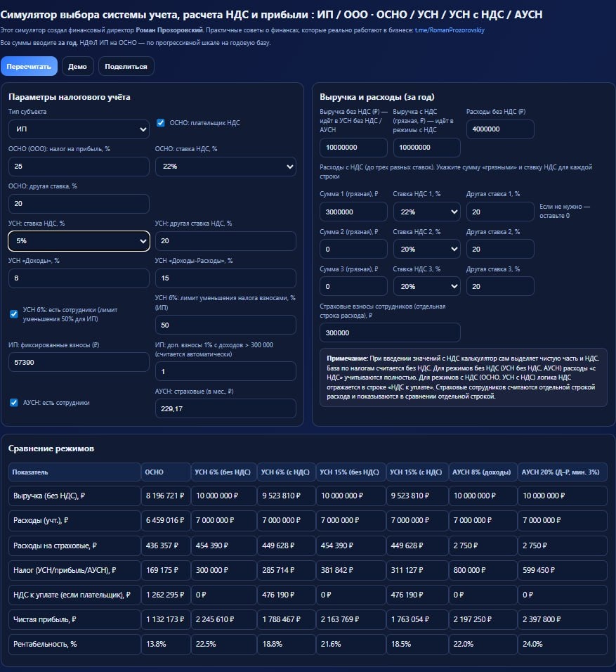Click the Сравнение режимов heading
616x672 pixels.
(x=51, y=448)
